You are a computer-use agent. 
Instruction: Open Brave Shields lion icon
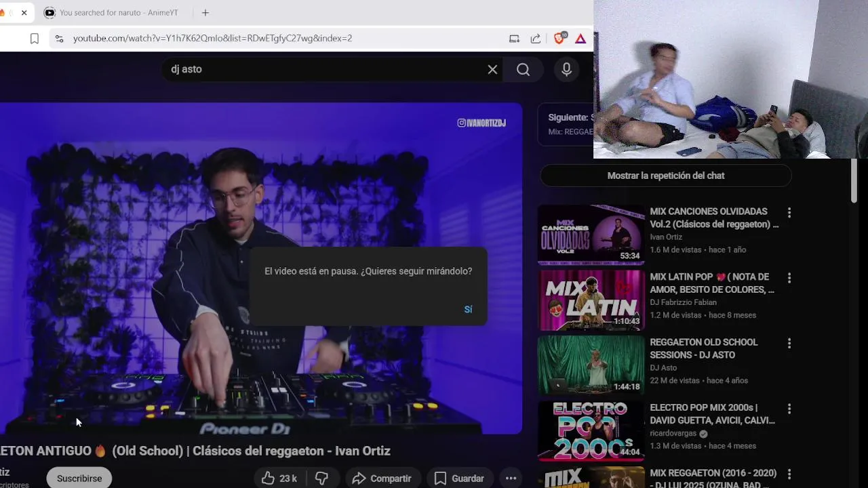click(559, 39)
